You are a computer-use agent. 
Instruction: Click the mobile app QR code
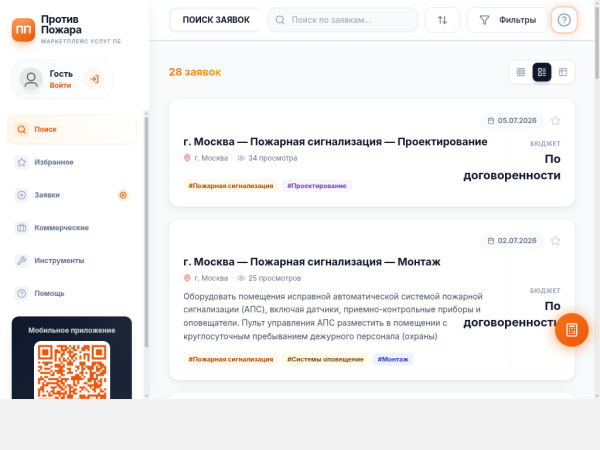[72, 370]
